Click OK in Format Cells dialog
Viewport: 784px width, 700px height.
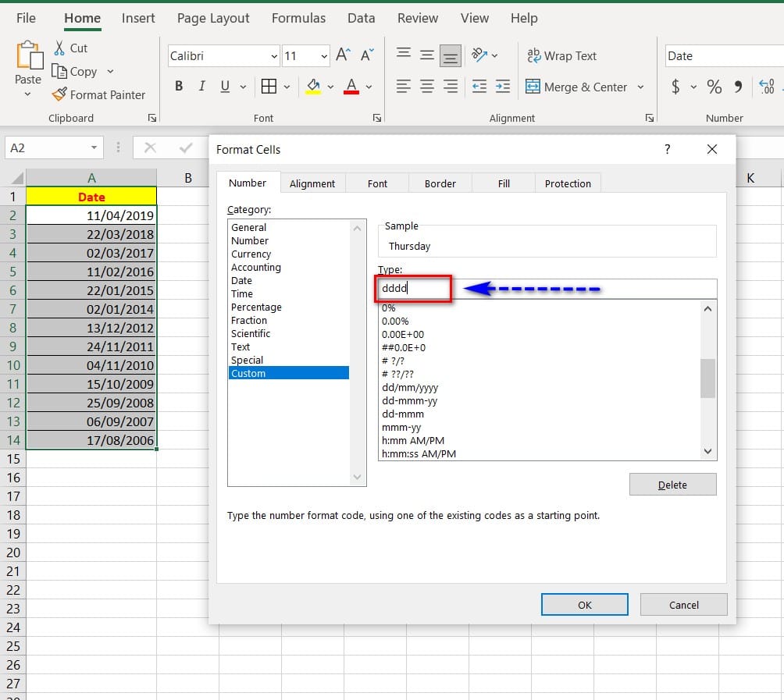click(x=584, y=605)
